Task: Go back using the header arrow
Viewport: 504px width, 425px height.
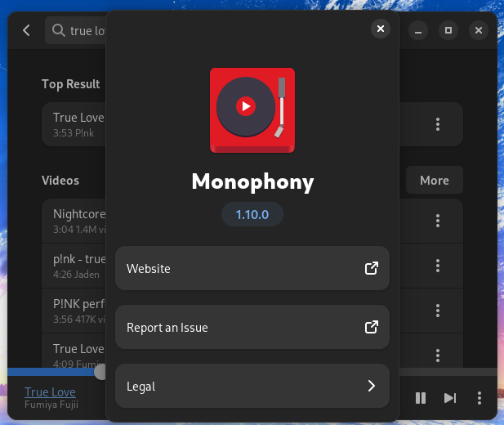Action: point(26,30)
